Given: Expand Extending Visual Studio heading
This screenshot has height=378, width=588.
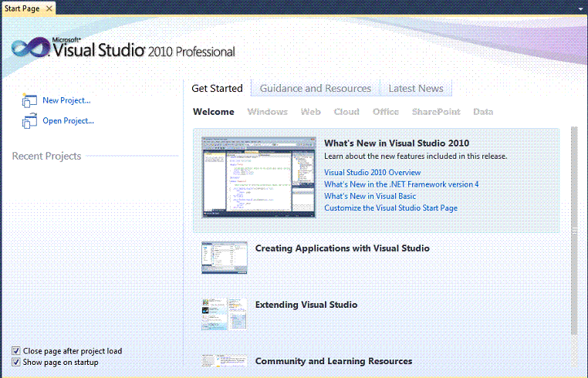Looking at the screenshot, I should coord(306,305).
